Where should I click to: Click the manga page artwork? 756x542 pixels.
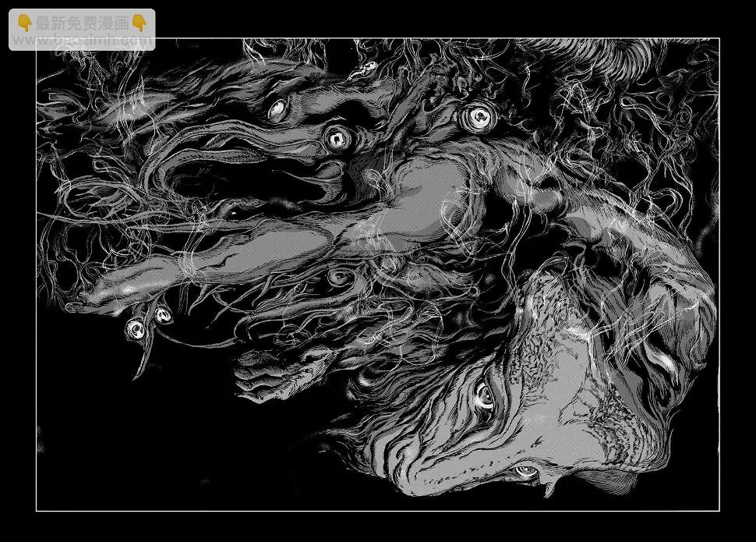click(x=378, y=275)
